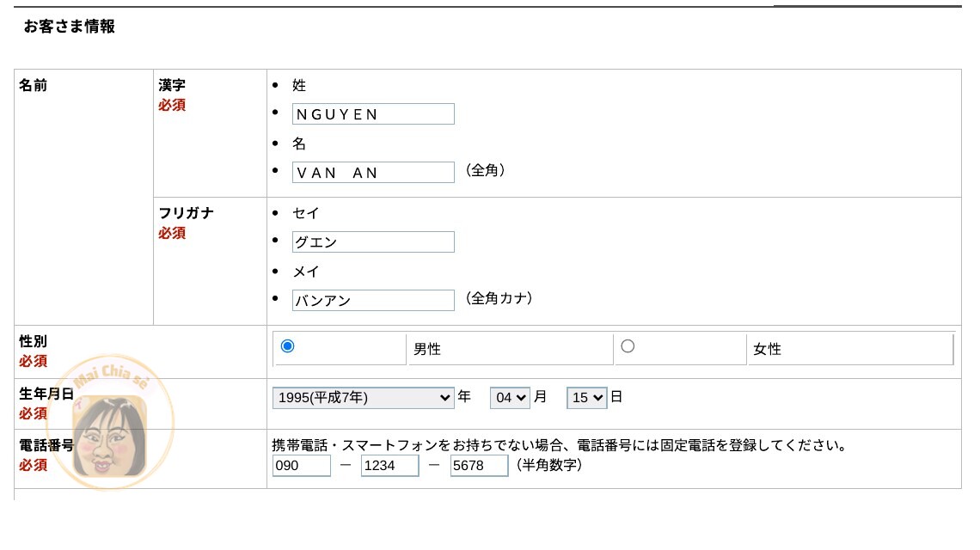
Task: Open the birth month dropdown 04
Action: click(510, 398)
